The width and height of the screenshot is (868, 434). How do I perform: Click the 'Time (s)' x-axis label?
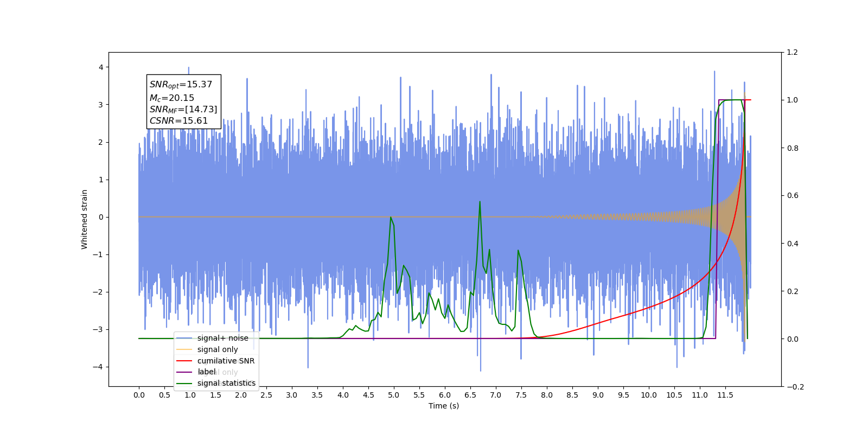coord(444,406)
